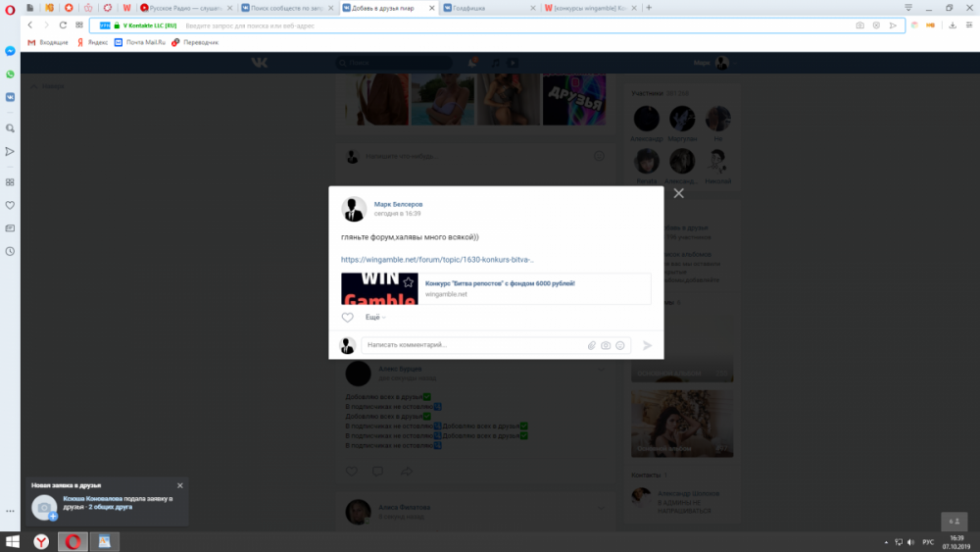
Task: Open history clock in the Opera sidebar
Action: pyautogui.click(x=10, y=251)
